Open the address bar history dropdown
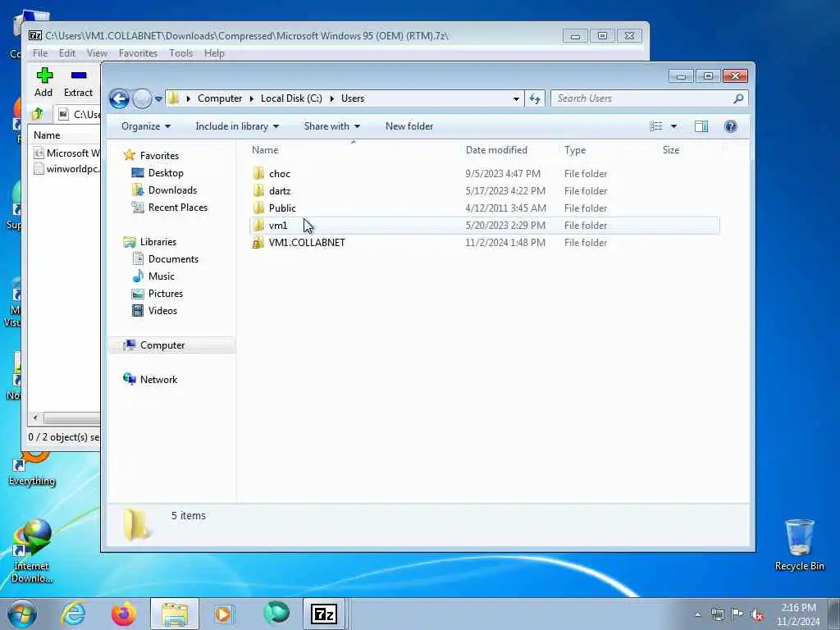Image resolution: width=840 pixels, height=630 pixels. point(516,98)
